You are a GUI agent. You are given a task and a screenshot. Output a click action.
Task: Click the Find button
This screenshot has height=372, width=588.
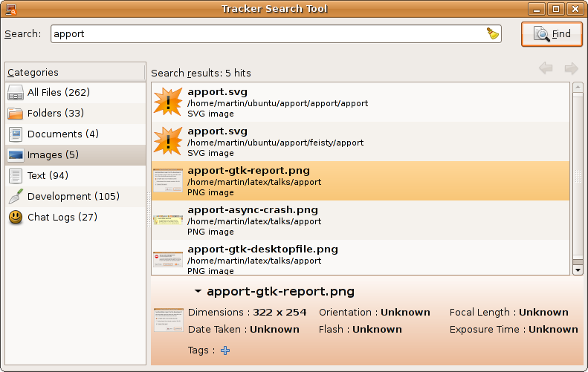click(x=552, y=34)
